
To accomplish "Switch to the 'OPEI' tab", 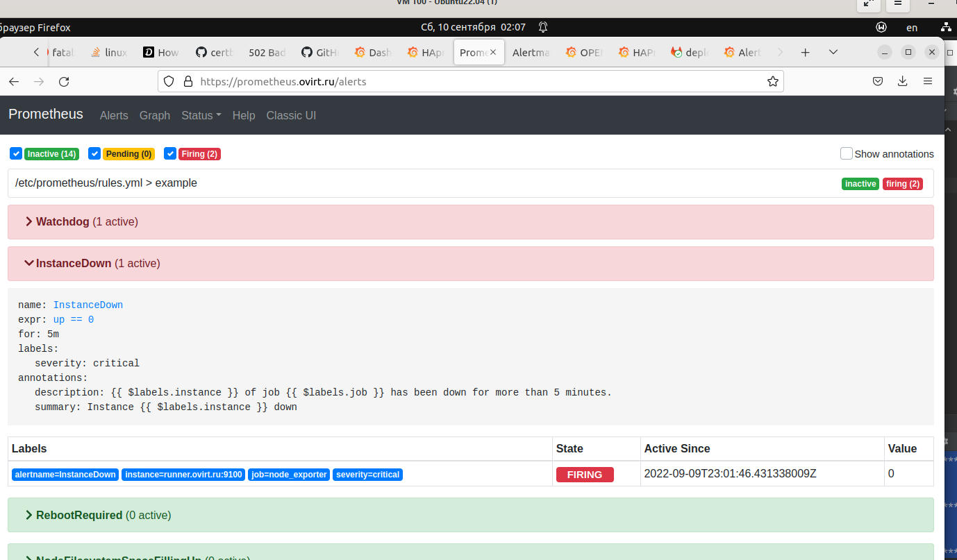I will point(585,52).
